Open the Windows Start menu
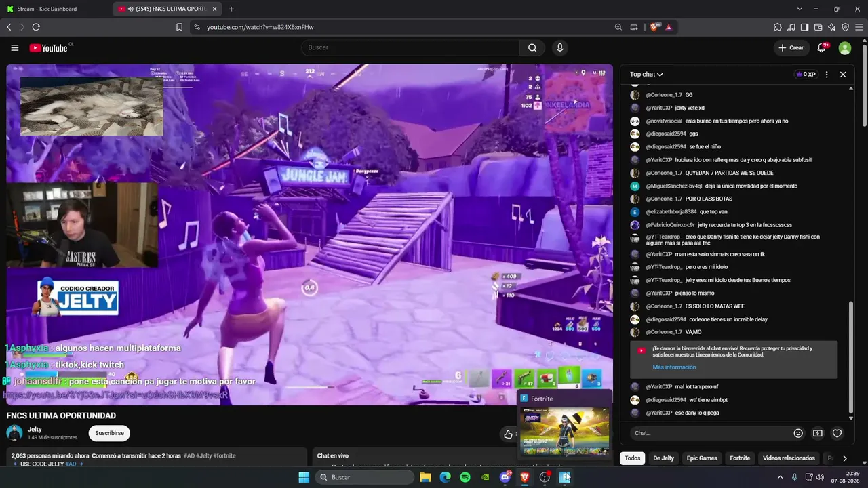 click(304, 477)
